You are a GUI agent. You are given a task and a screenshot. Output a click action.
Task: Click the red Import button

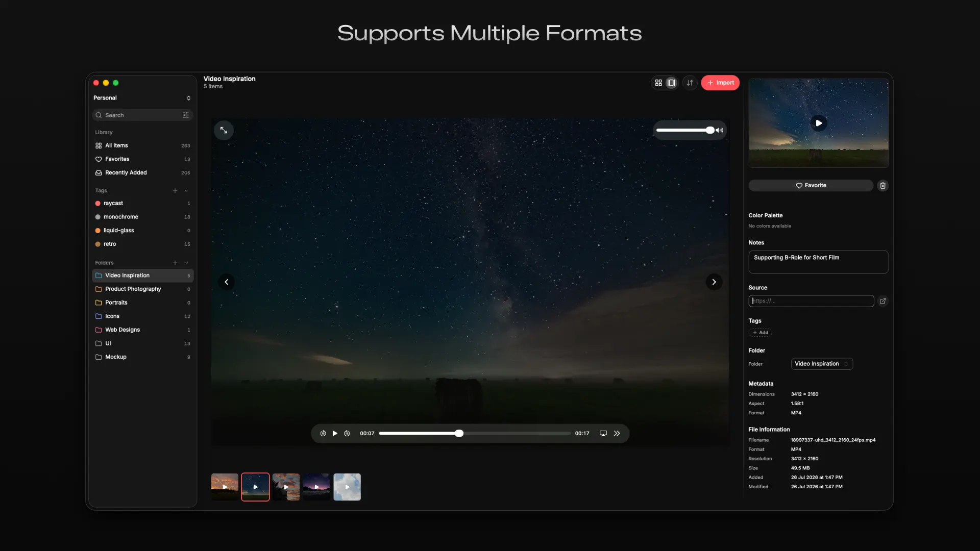click(720, 83)
